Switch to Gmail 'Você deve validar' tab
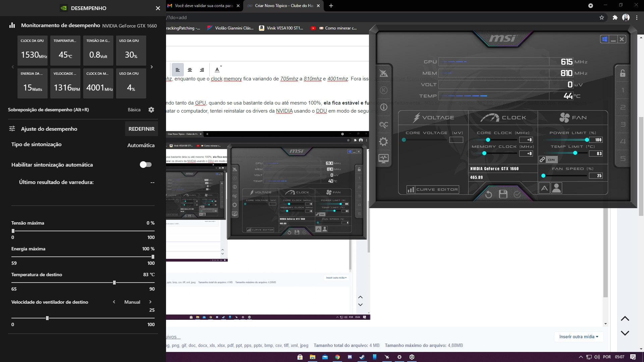The width and height of the screenshot is (644, 362). [204, 6]
